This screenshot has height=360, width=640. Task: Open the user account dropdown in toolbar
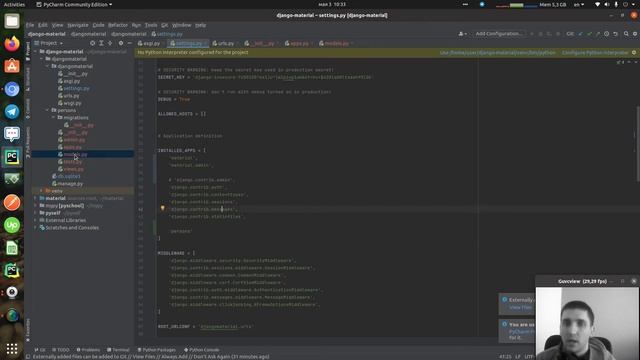tap(462, 34)
